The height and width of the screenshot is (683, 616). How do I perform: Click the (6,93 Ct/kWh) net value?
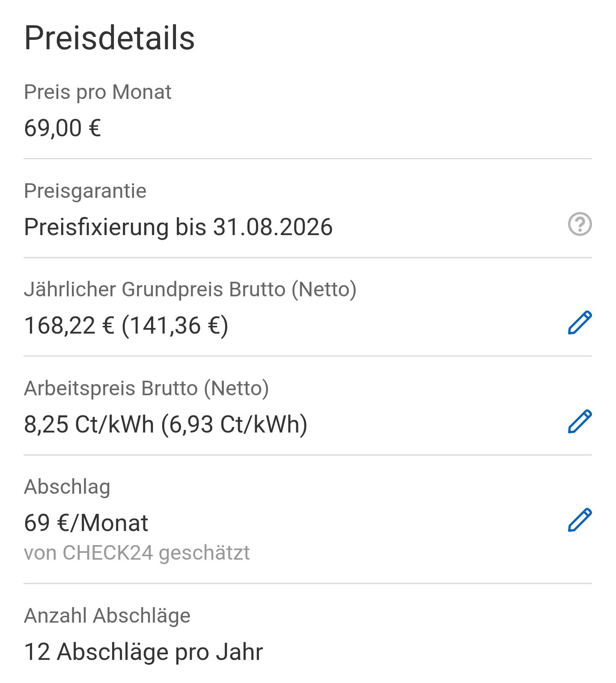[234, 424]
